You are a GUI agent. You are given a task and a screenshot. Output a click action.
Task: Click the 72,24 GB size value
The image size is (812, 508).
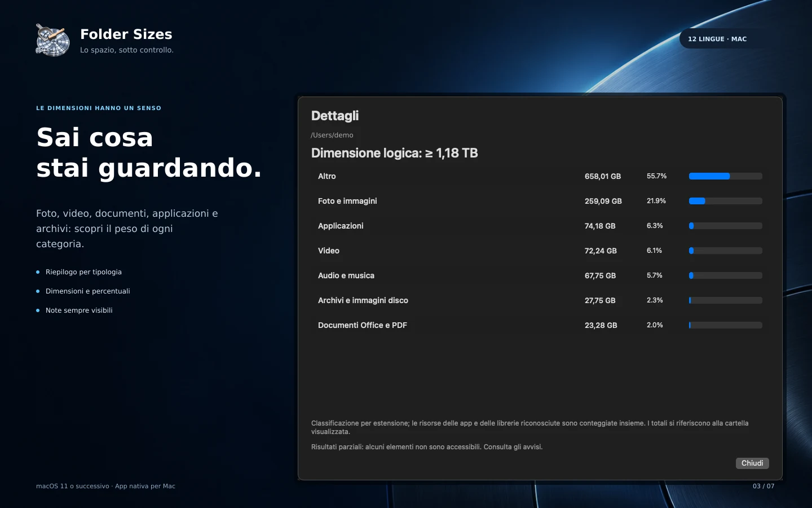pyautogui.click(x=601, y=251)
